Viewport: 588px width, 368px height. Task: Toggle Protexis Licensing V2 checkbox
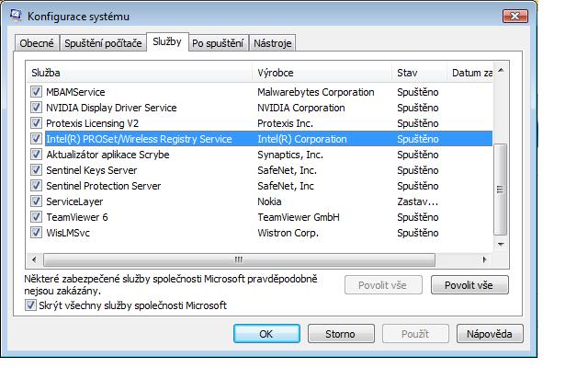point(36,123)
